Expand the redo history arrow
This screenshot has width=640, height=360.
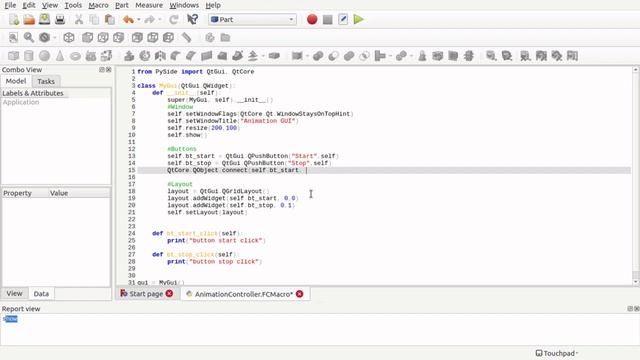tap(160, 20)
